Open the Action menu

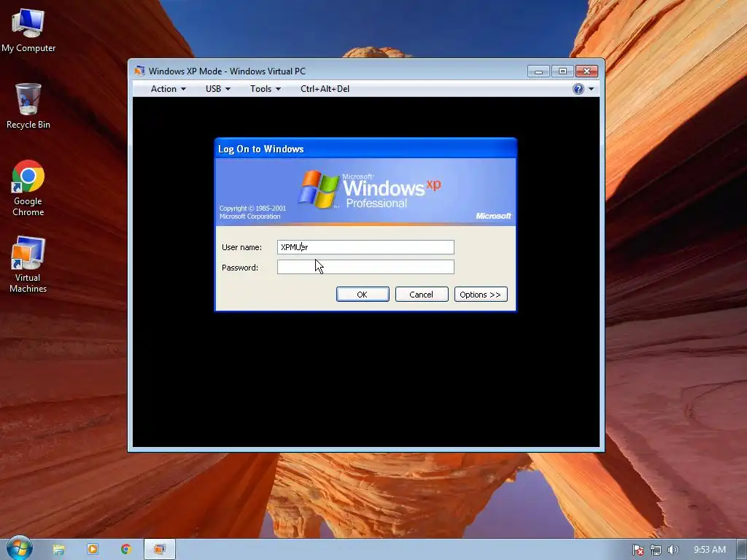pos(169,89)
